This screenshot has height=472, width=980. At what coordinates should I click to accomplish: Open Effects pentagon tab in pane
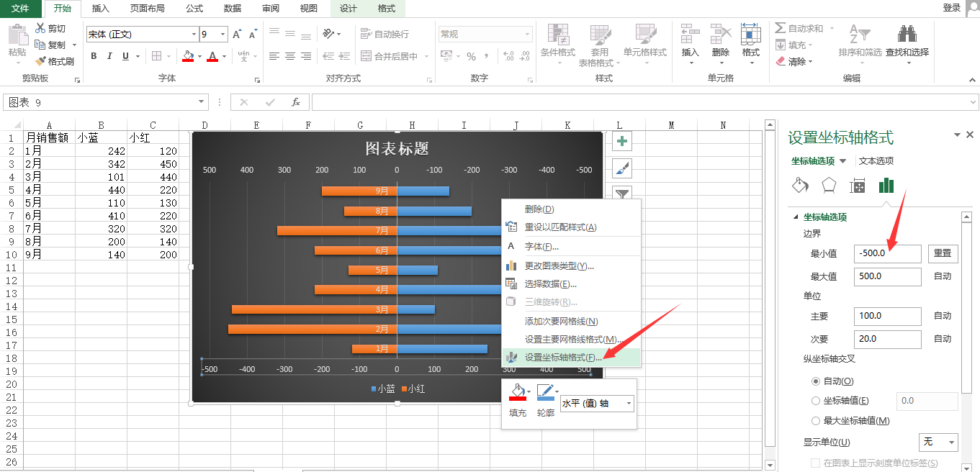pos(829,186)
